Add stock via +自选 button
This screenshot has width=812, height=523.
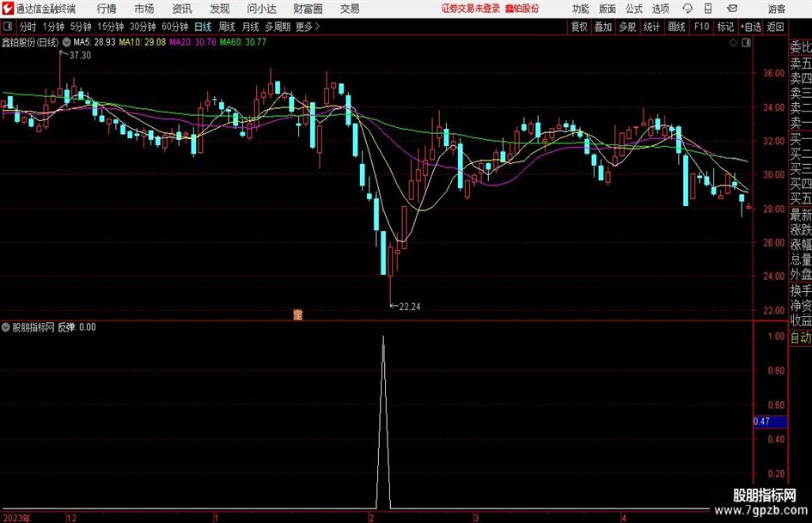[750, 27]
